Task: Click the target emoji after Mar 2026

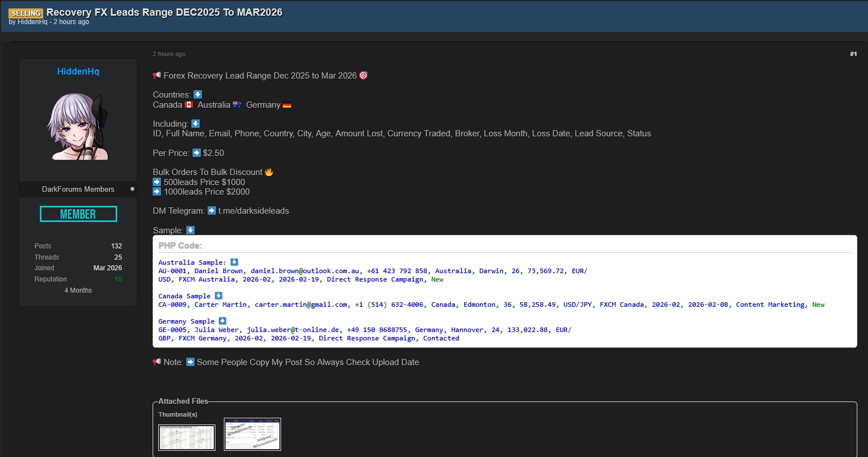Action: pyautogui.click(x=364, y=75)
